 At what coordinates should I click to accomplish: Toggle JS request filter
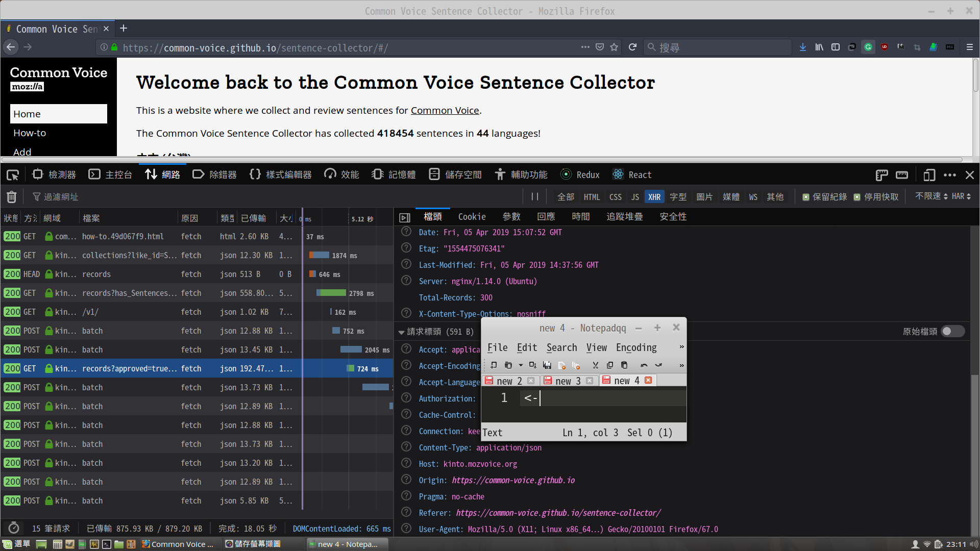tap(635, 197)
